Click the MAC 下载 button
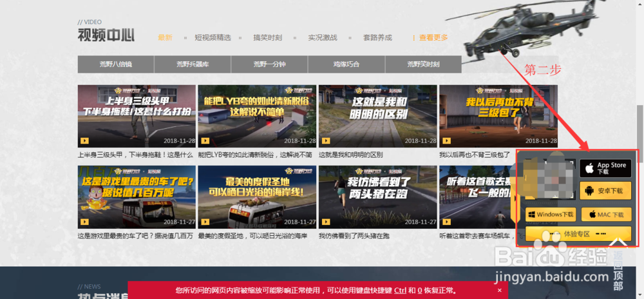 coord(605,215)
